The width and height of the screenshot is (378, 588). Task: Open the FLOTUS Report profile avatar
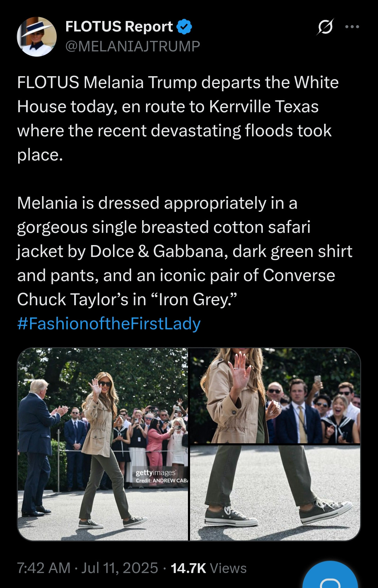click(x=37, y=37)
